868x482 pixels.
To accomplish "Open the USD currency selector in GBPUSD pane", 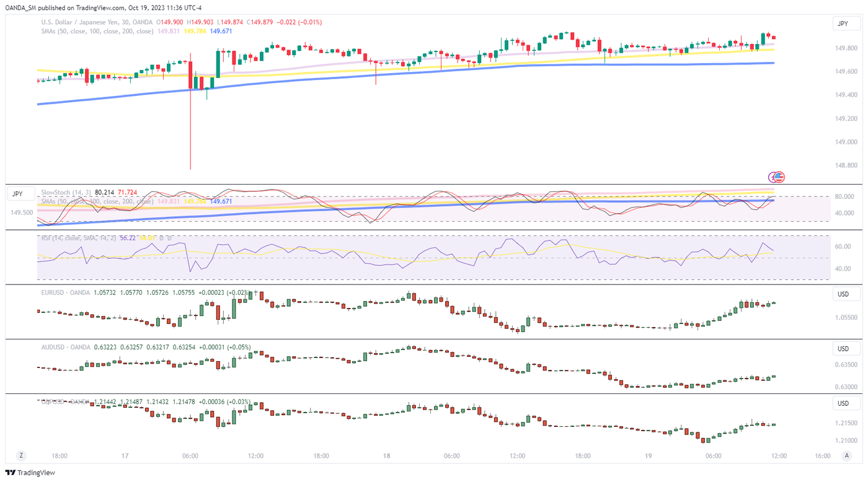I will [843, 403].
